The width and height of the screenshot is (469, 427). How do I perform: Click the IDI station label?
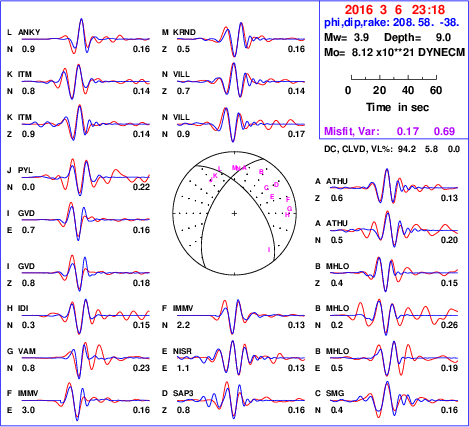23,308
